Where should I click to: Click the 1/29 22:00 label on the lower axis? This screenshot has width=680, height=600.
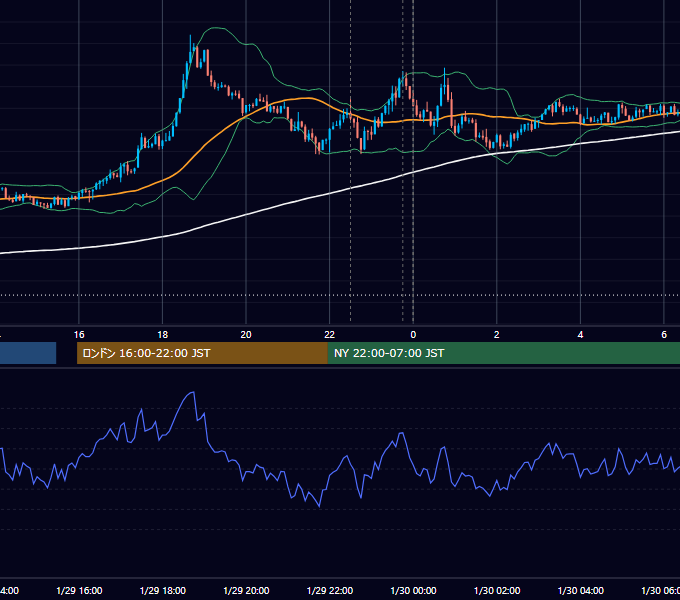tap(330, 590)
